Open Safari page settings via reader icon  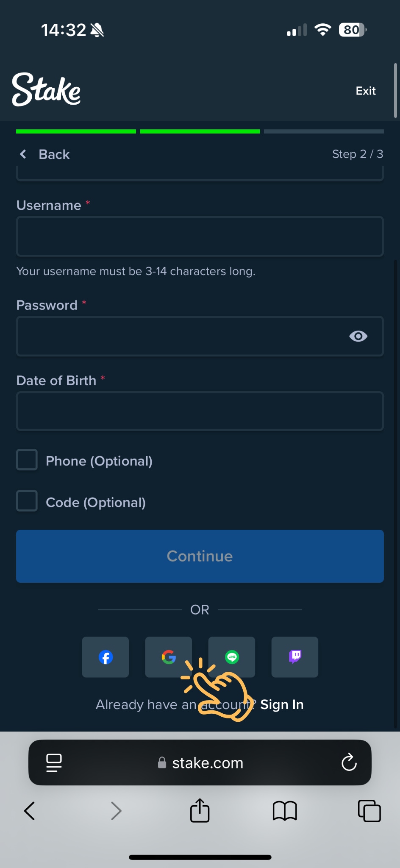pyautogui.click(x=53, y=762)
